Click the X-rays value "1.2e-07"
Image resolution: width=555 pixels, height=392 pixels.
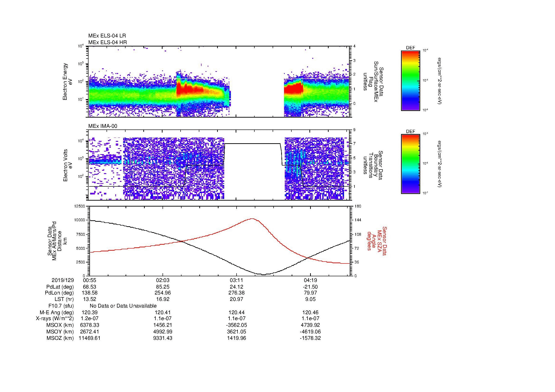coord(90,319)
